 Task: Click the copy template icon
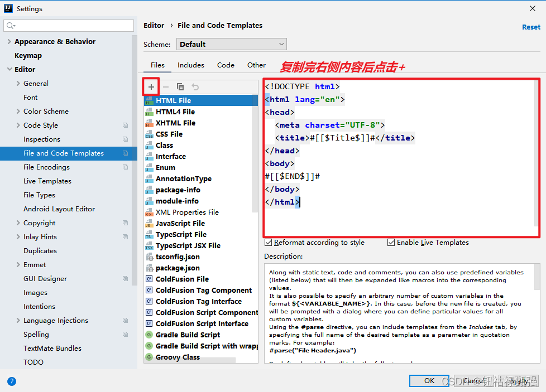tap(180, 87)
